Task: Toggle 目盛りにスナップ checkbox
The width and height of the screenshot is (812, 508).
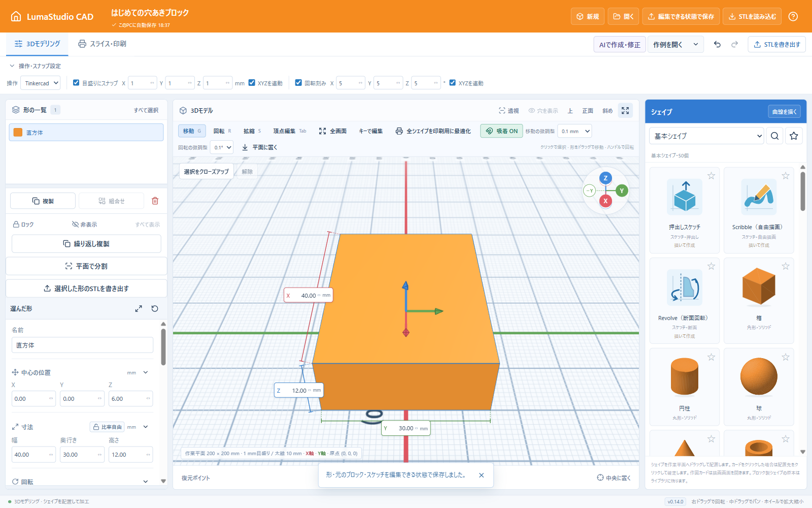Action: pyautogui.click(x=76, y=83)
